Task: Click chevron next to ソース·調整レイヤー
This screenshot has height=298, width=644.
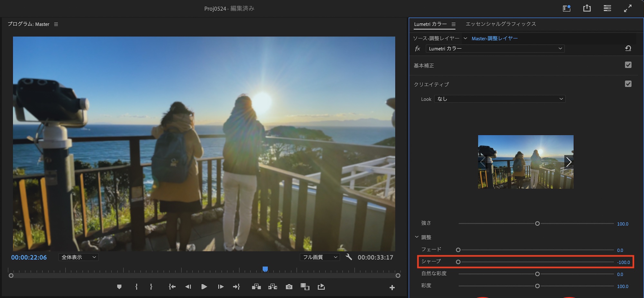Action: (x=465, y=38)
